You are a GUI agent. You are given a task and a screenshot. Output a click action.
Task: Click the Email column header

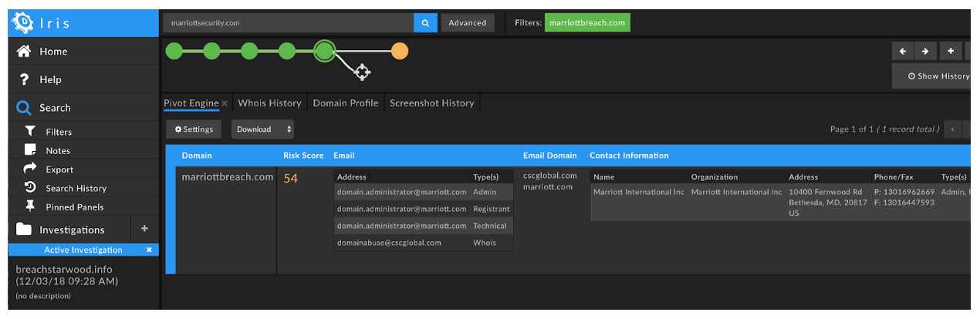(x=344, y=156)
